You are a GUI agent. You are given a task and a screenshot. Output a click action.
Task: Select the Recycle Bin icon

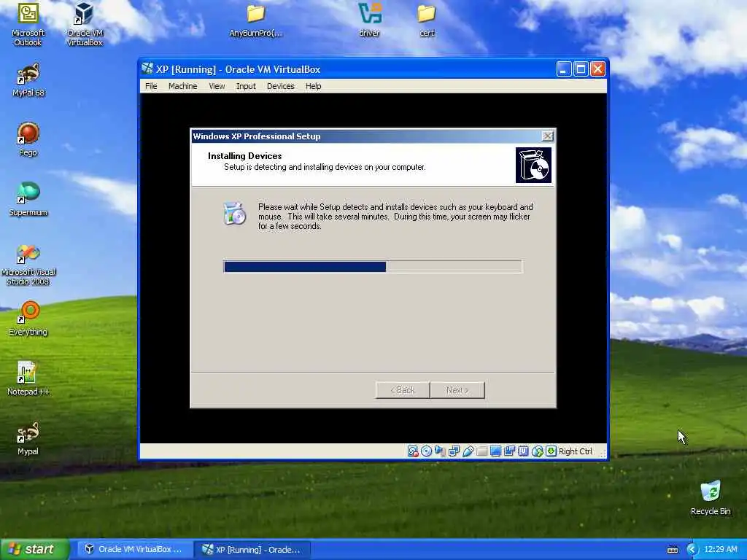(x=711, y=498)
